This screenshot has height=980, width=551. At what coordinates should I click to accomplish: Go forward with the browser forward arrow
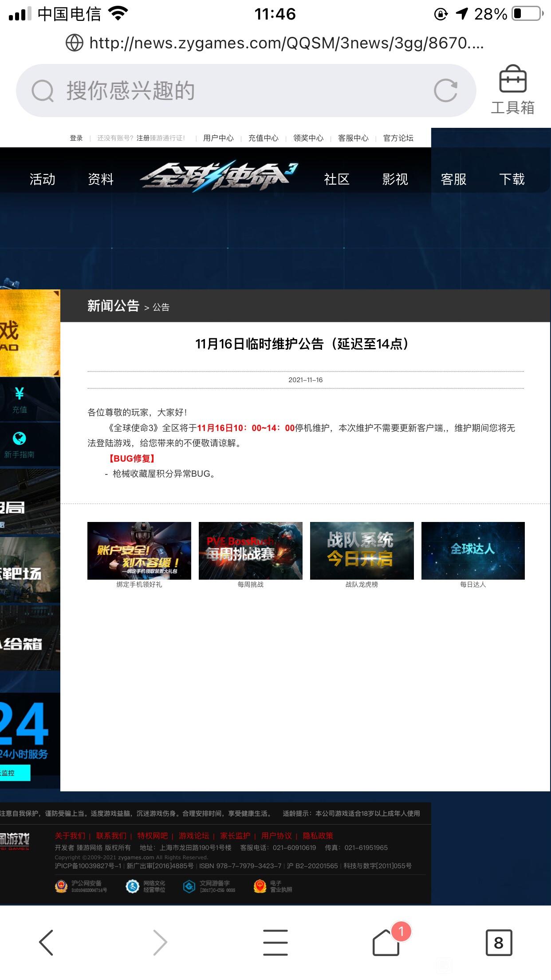[x=160, y=942]
